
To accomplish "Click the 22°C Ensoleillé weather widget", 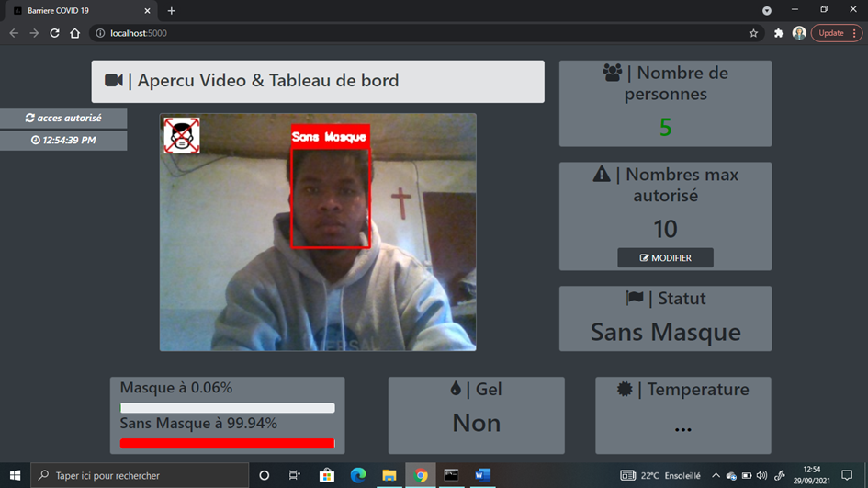I will pos(659,475).
